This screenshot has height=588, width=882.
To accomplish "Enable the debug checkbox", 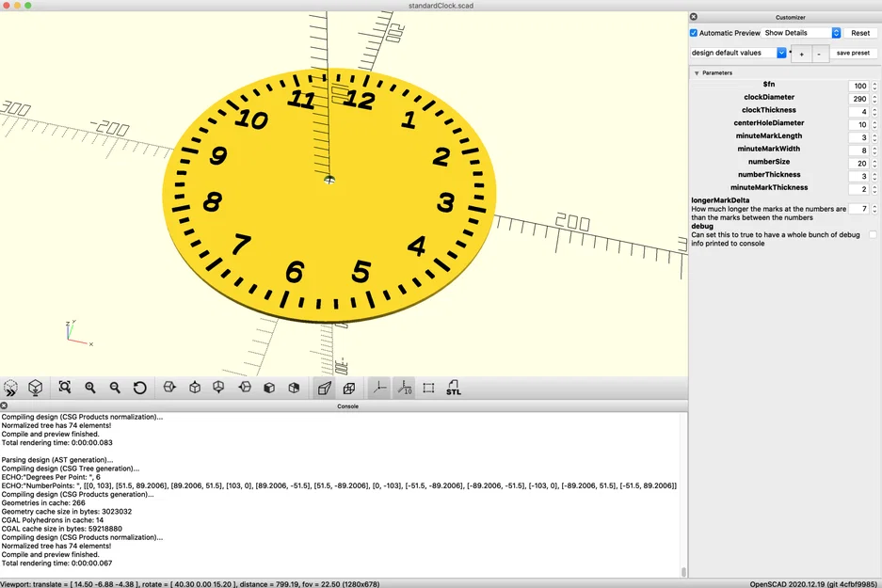I will tap(873, 234).
